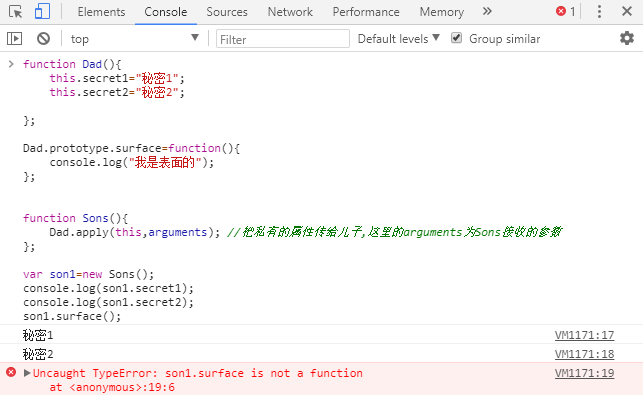
Task: Clear the console with the ban icon
Action: point(43,39)
